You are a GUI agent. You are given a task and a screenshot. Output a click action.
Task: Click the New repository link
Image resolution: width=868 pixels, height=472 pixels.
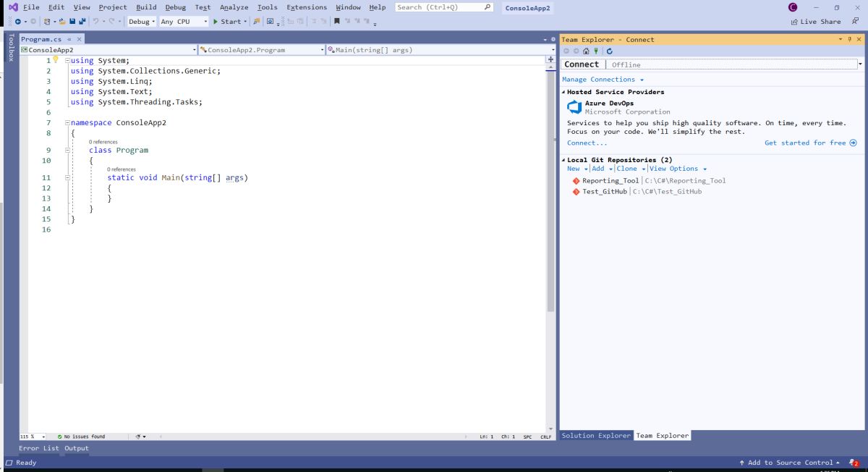[x=575, y=169]
